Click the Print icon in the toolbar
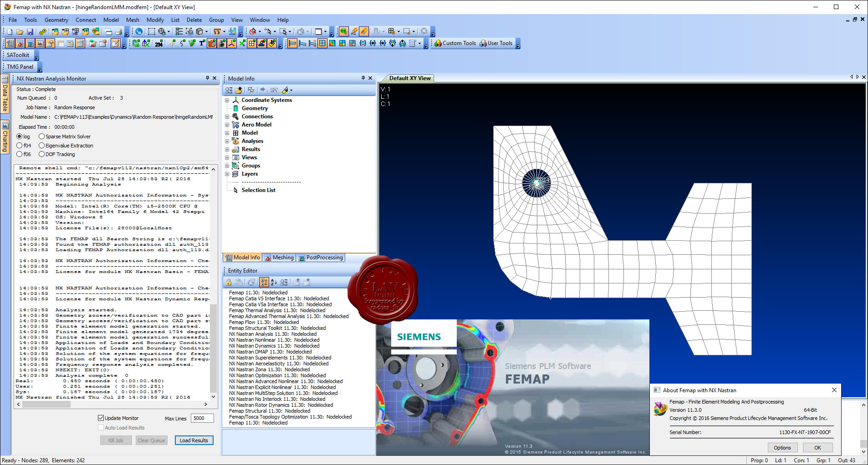This screenshot has width=868, height=465. (118, 32)
